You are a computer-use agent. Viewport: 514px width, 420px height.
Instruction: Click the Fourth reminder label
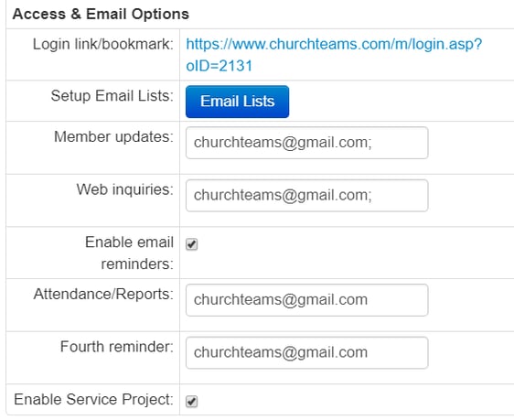117,347
